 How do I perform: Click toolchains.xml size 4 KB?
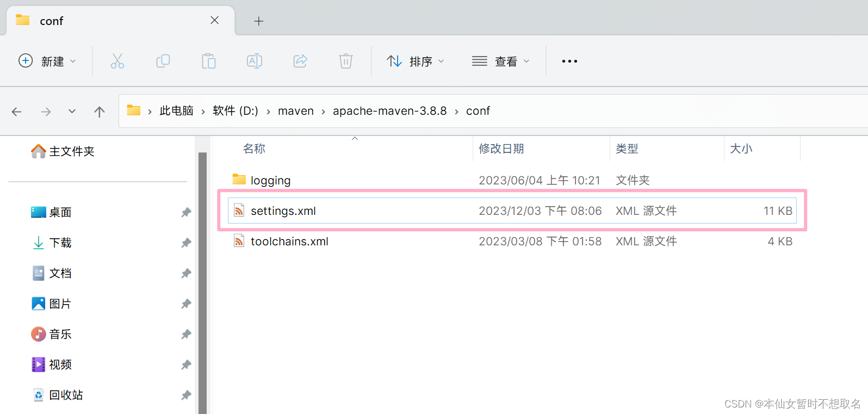[780, 242]
